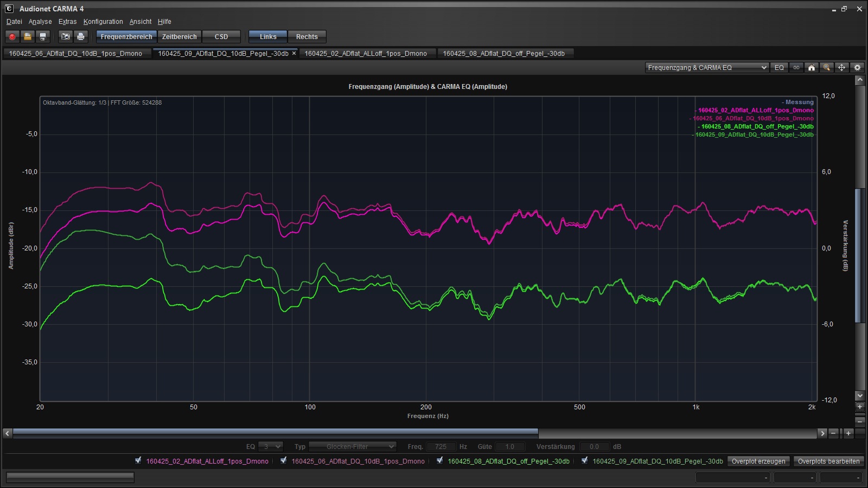
Task: Uncheck the 160425_02_ADflat_ALLoff_1pos_Dmono overplot checkbox
Action: tap(138, 460)
